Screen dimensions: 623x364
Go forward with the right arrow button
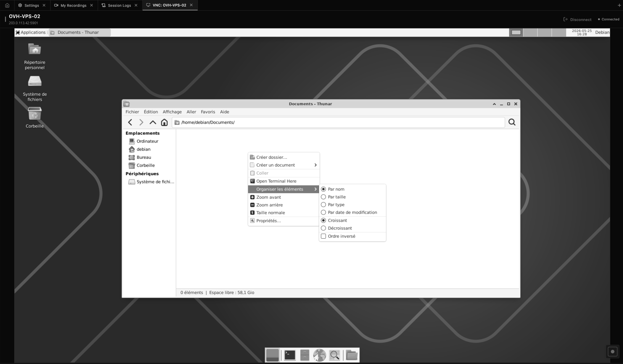click(x=141, y=122)
